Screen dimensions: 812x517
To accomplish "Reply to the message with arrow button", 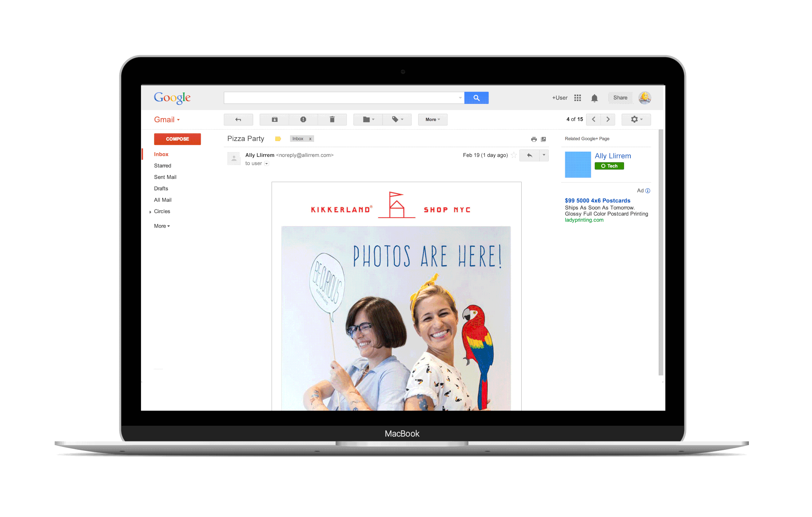I will pyautogui.click(x=529, y=155).
